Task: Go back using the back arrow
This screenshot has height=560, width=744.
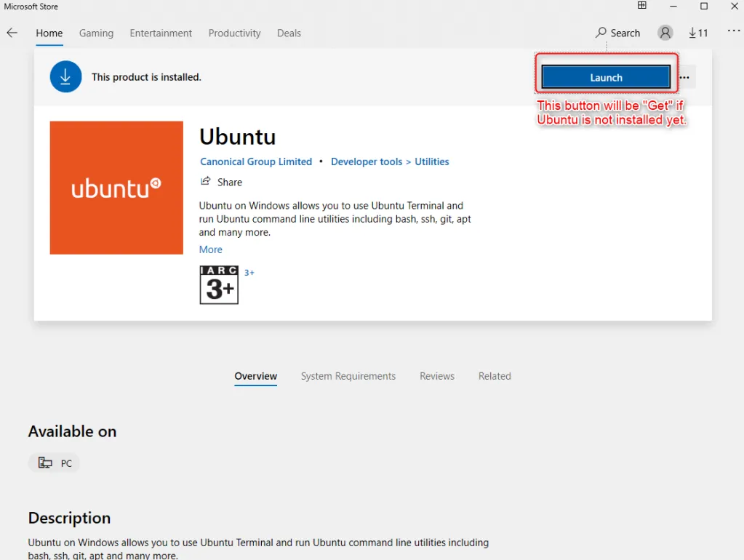Action: coord(12,33)
